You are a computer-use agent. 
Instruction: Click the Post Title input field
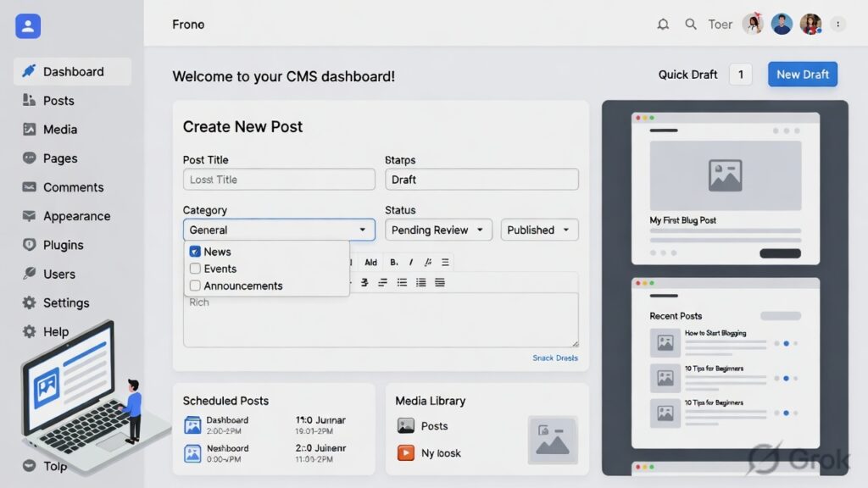pyautogui.click(x=279, y=180)
